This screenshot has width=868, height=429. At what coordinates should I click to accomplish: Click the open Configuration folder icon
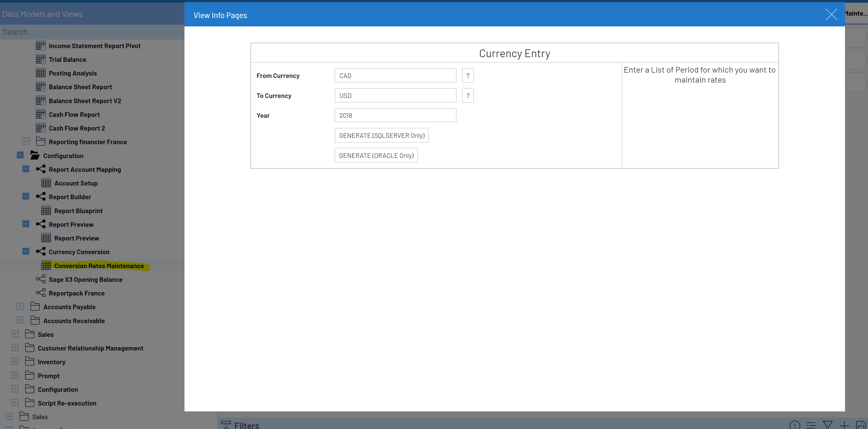click(35, 155)
